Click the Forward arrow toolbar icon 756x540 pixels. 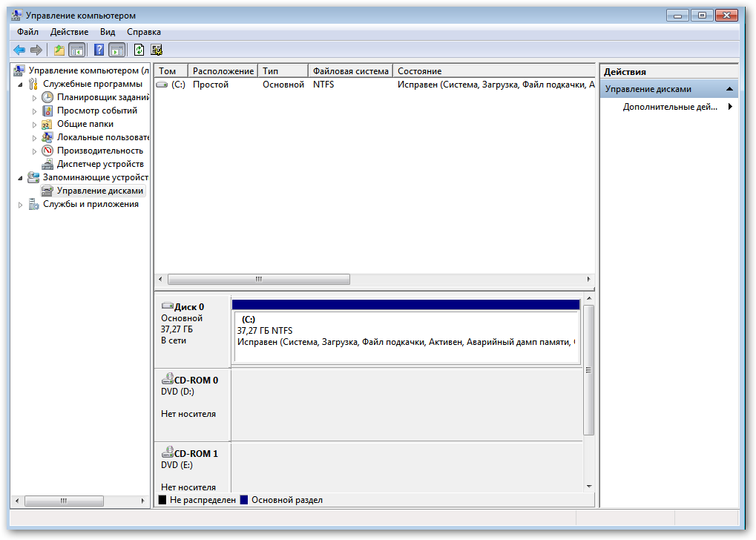36,50
